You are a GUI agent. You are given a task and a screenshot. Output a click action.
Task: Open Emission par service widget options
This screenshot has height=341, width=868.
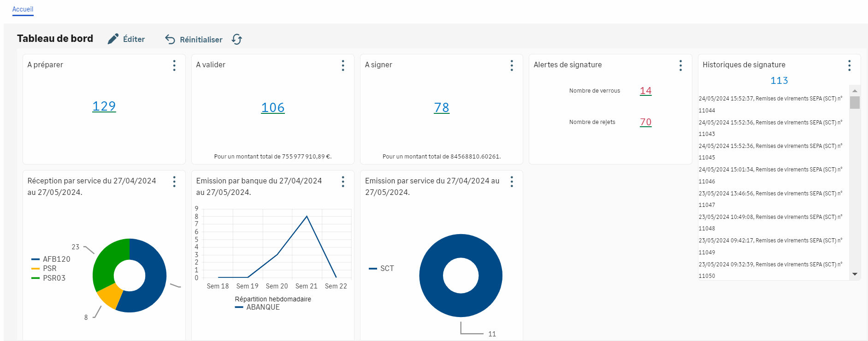tap(512, 182)
